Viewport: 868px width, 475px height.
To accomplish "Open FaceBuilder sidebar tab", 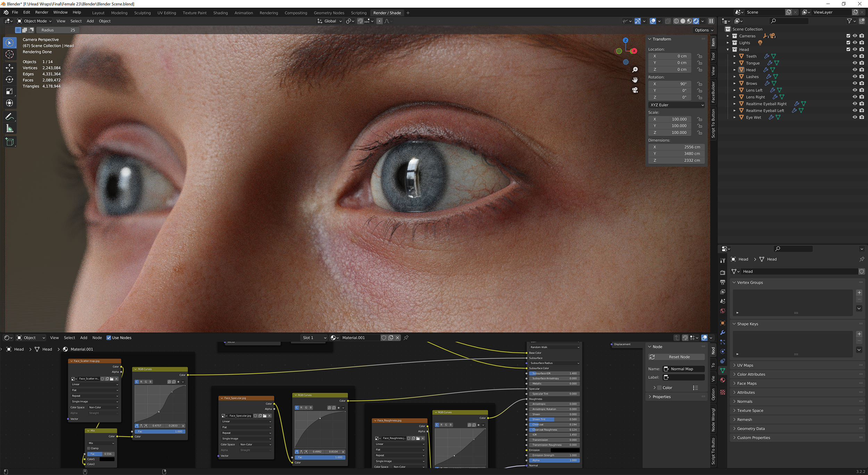I will coord(713,92).
